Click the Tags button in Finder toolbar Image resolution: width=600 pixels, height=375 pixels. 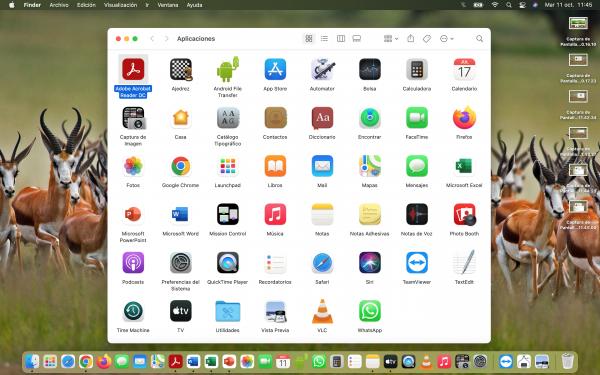coord(427,39)
